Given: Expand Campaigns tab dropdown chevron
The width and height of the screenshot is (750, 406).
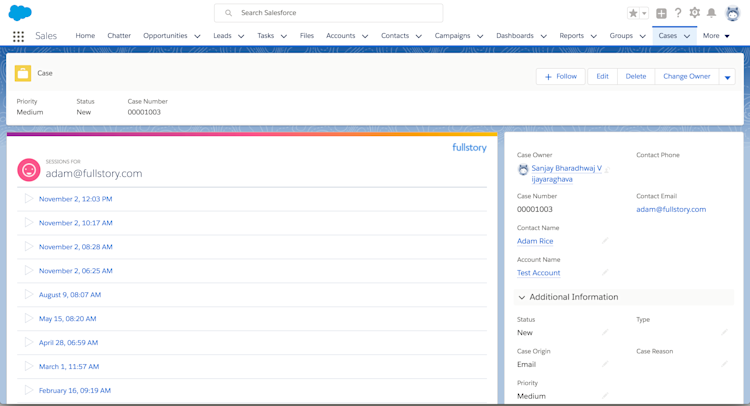Looking at the screenshot, I should pyautogui.click(x=480, y=36).
